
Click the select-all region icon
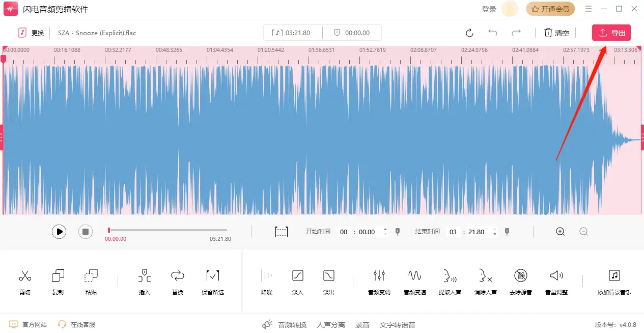tap(282, 232)
